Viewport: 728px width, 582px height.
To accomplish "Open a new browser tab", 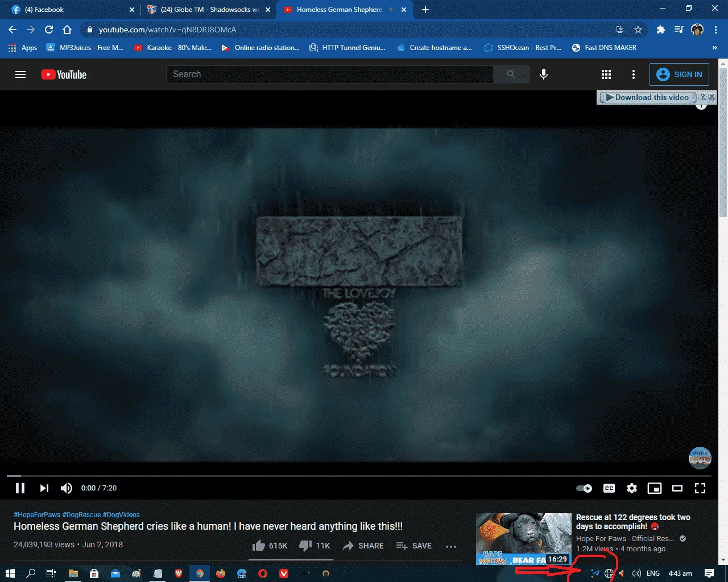I will 425,10.
